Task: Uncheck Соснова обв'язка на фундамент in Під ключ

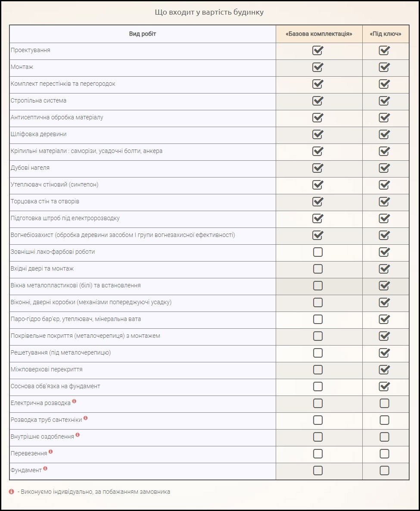Action: click(384, 386)
